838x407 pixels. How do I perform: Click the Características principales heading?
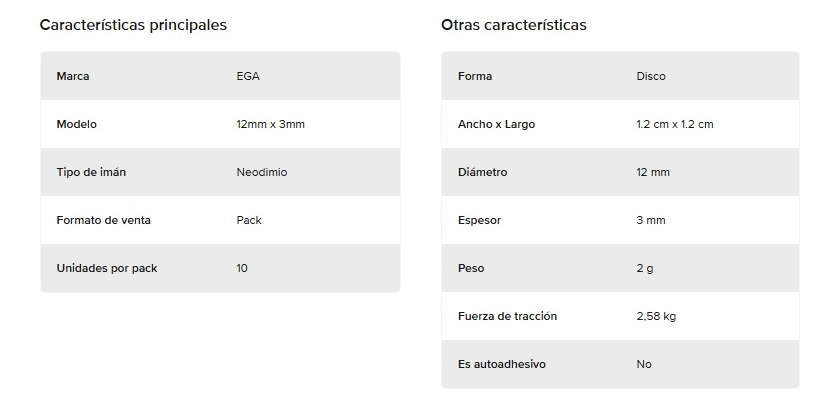133,25
